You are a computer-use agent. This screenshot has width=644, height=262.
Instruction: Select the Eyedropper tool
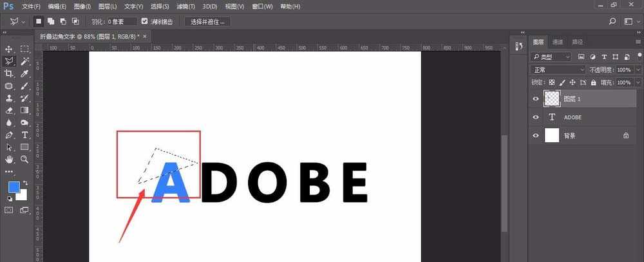click(24, 73)
